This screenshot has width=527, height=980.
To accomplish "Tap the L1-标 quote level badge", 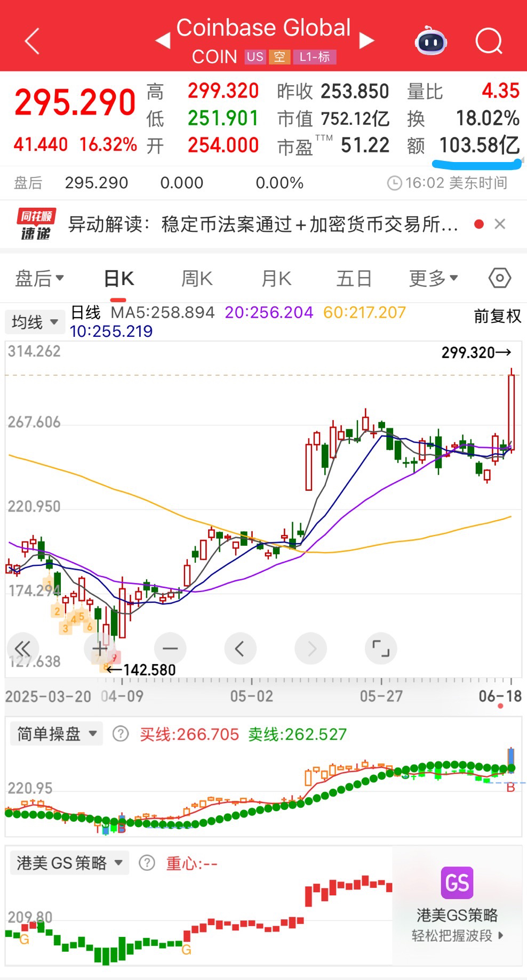I will [x=315, y=57].
